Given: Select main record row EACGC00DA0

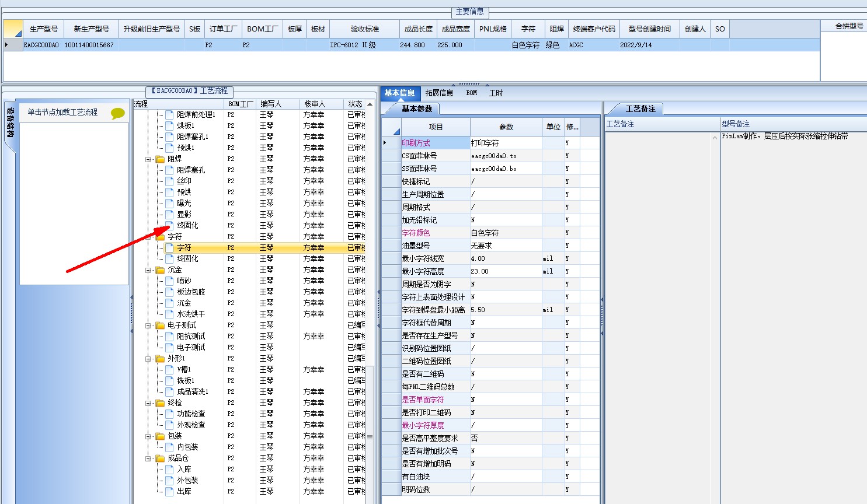Looking at the screenshot, I should [x=411, y=45].
